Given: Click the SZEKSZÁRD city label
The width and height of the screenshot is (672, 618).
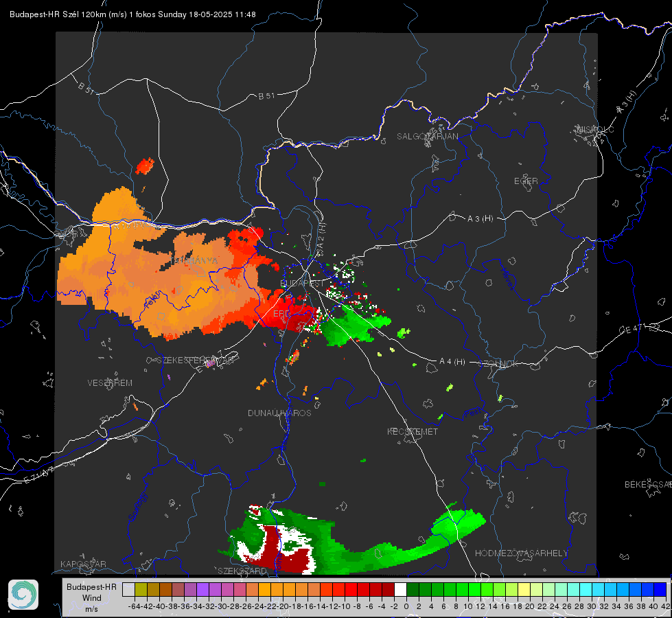Looking at the screenshot, I should point(242,571).
